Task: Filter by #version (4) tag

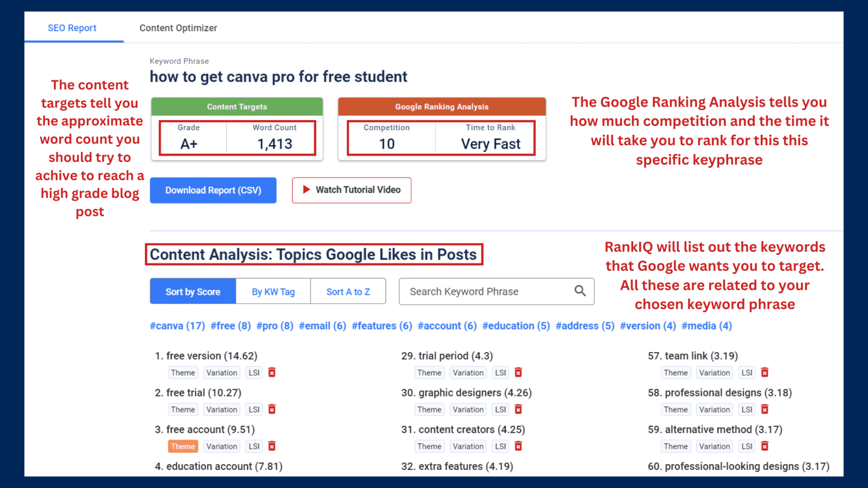Action: (648, 326)
